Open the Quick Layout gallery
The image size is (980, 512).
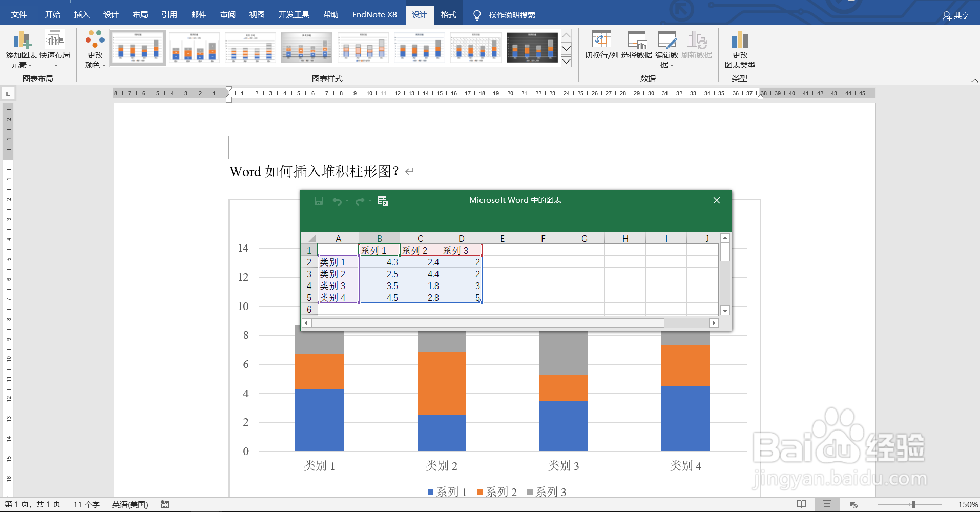tap(55, 49)
